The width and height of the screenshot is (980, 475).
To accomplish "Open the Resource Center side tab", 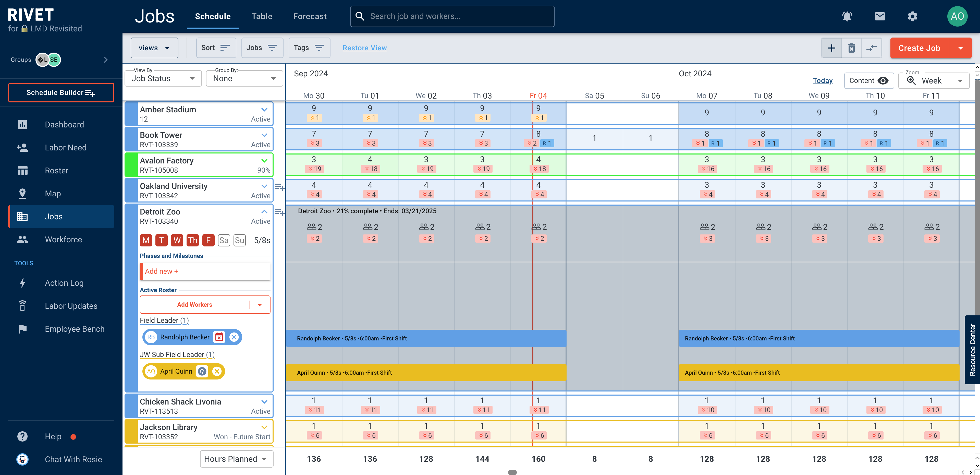I will point(972,349).
